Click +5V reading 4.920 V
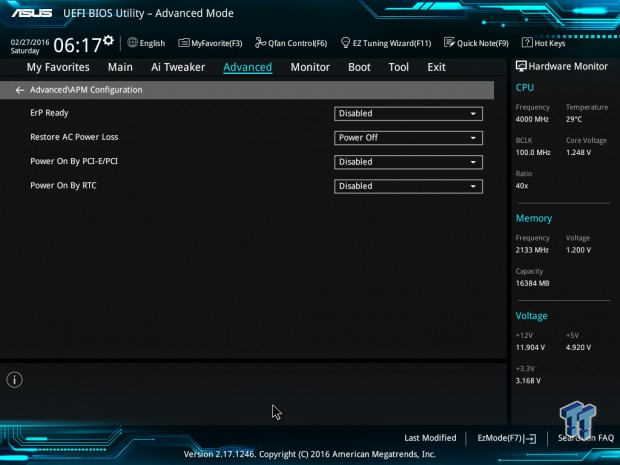The height and width of the screenshot is (465, 620). 578,348
